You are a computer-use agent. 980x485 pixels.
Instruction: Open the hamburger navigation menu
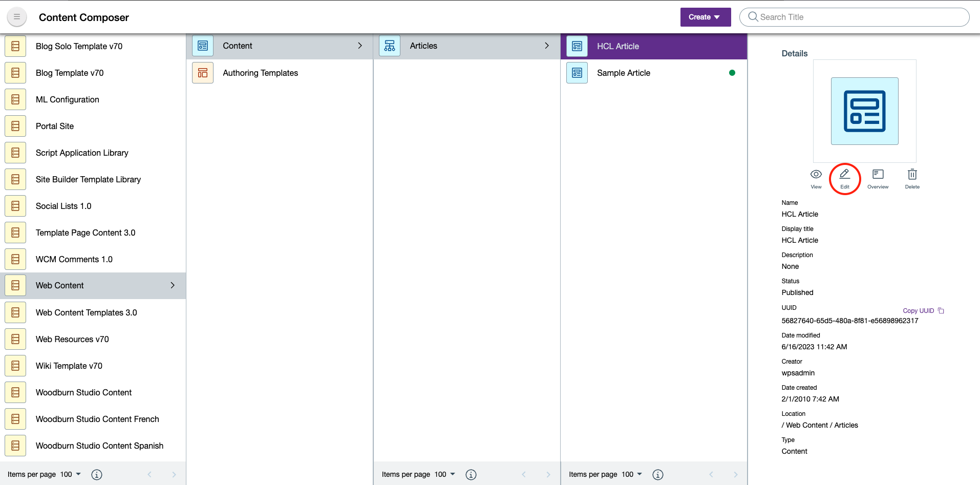tap(17, 17)
